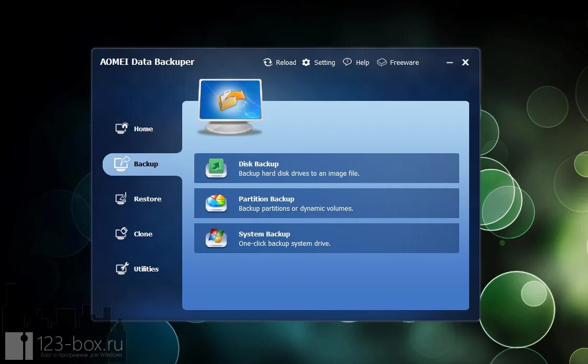This screenshot has height=364, width=588.
Task: Click 'Backup partitions or dynamic volumes.' text
Action: click(x=296, y=209)
